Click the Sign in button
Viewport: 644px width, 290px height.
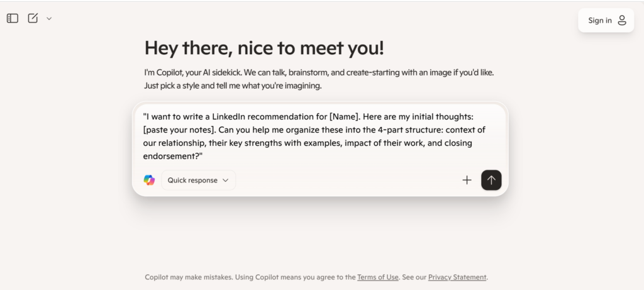(x=606, y=20)
